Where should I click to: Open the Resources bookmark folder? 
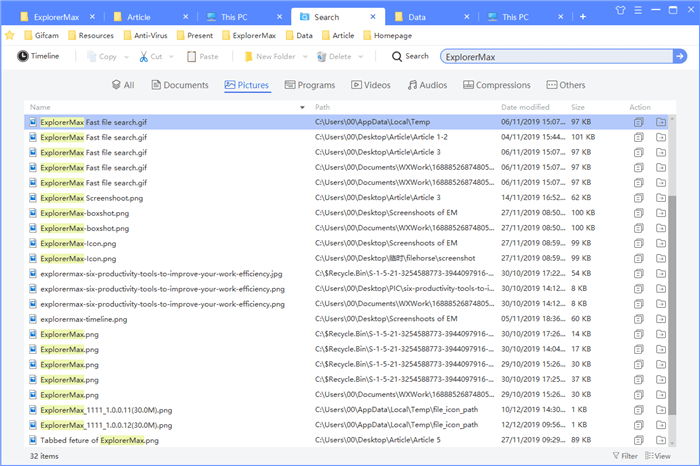tap(91, 35)
